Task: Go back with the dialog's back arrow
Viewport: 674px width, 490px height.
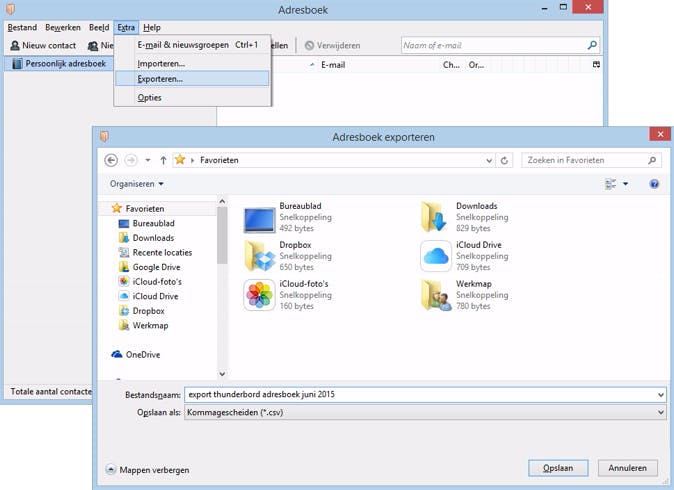Action: (x=111, y=160)
